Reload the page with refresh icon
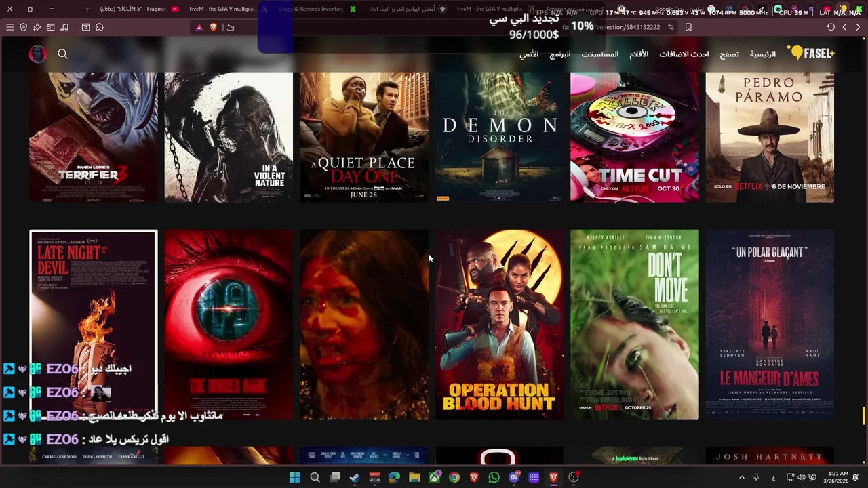The width and height of the screenshot is (868, 488). [x=831, y=27]
